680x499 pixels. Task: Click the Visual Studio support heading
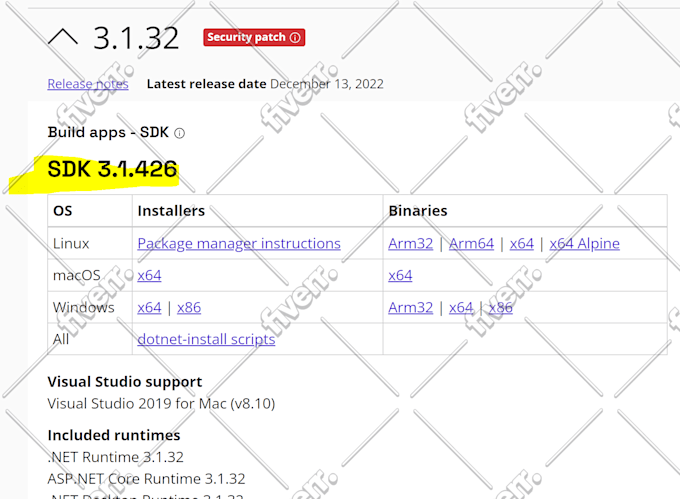pos(125,382)
